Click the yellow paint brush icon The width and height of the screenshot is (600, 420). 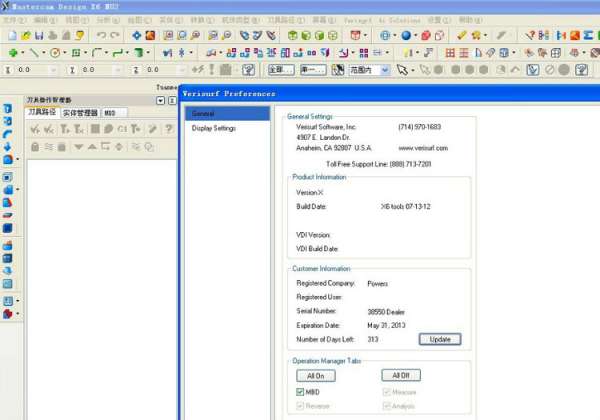[x=461, y=36]
